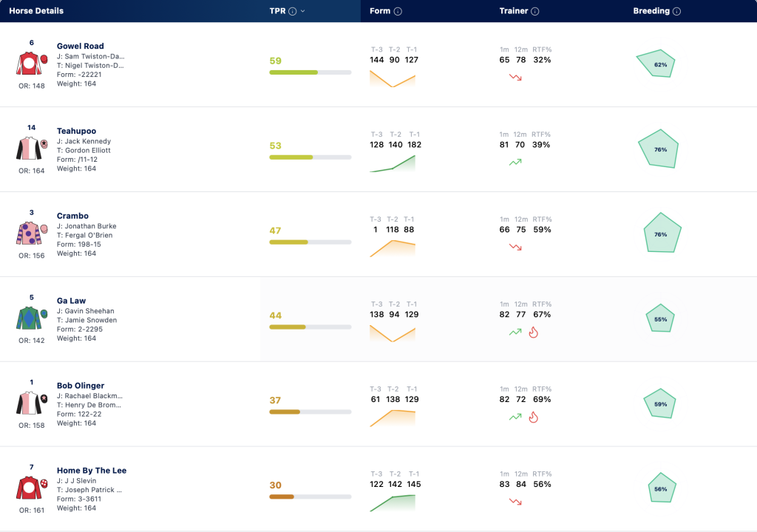Click Teahupoo's green form trend graph
The image size is (757, 532).
[393, 163]
